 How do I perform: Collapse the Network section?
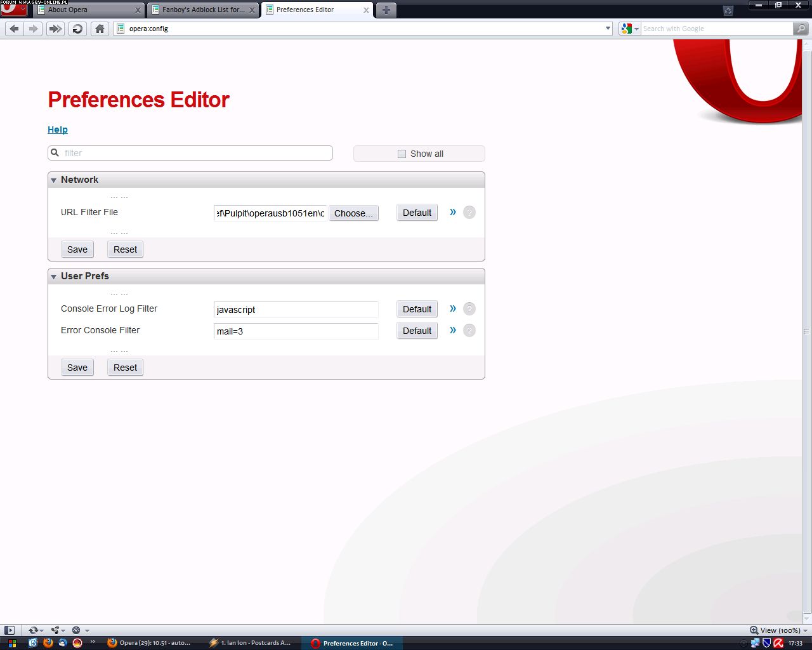pyautogui.click(x=54, y=180)
